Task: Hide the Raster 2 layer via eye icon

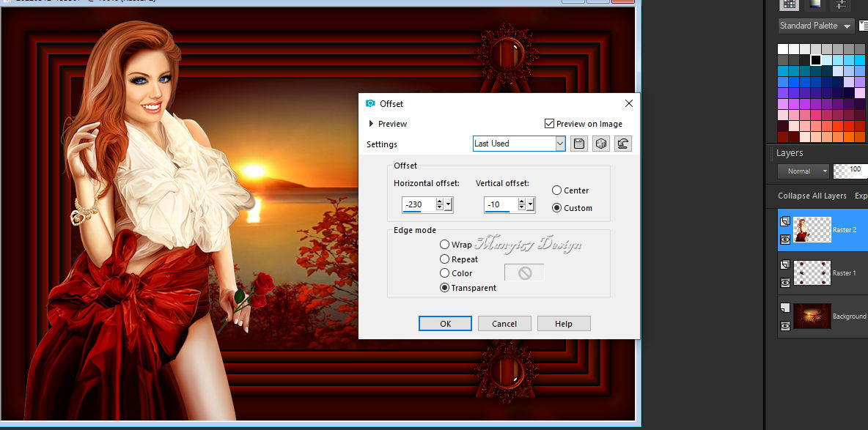Action: (x=785, y=240)
